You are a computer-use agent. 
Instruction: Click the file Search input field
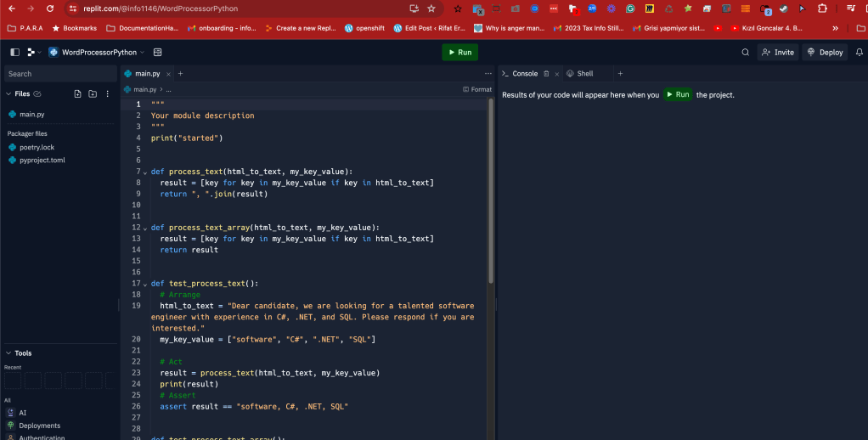click(x=60, y=74)
